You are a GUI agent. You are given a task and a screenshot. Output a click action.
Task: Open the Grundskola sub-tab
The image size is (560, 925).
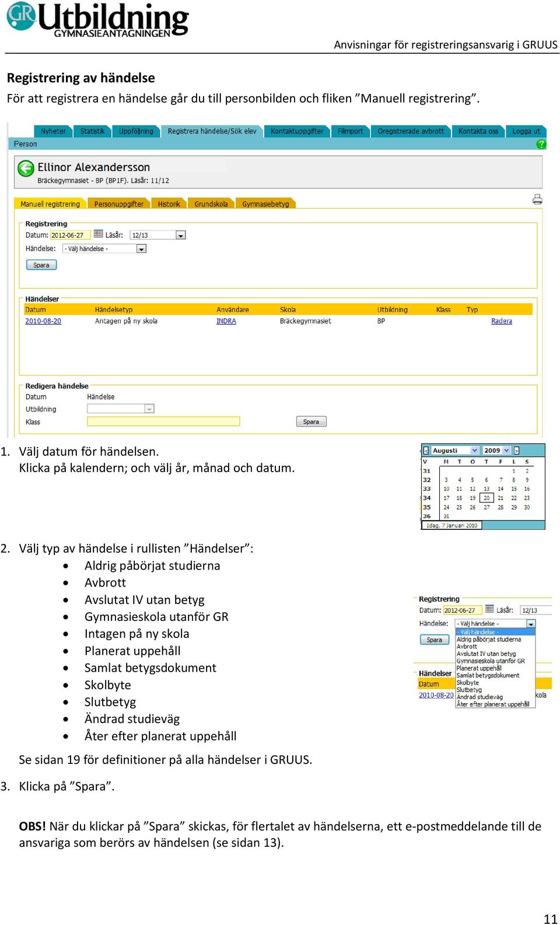211,204
